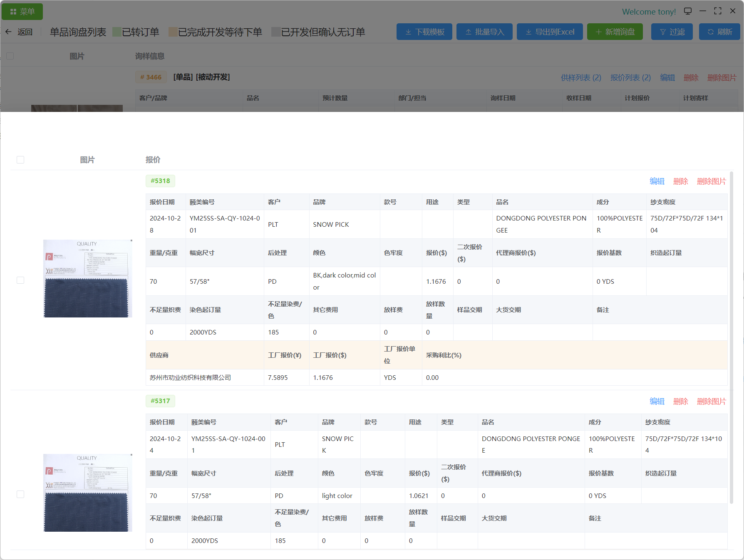Click 删除图片 link for quotation #5317

(x=711, y=401)
